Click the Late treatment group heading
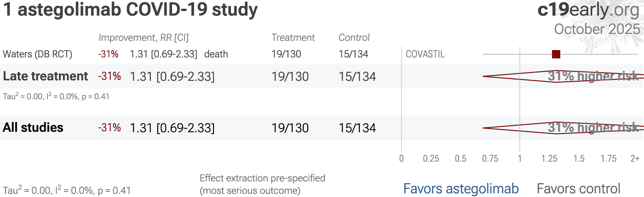The height and width of the screenshot is (197, 644). pos(46,76)
